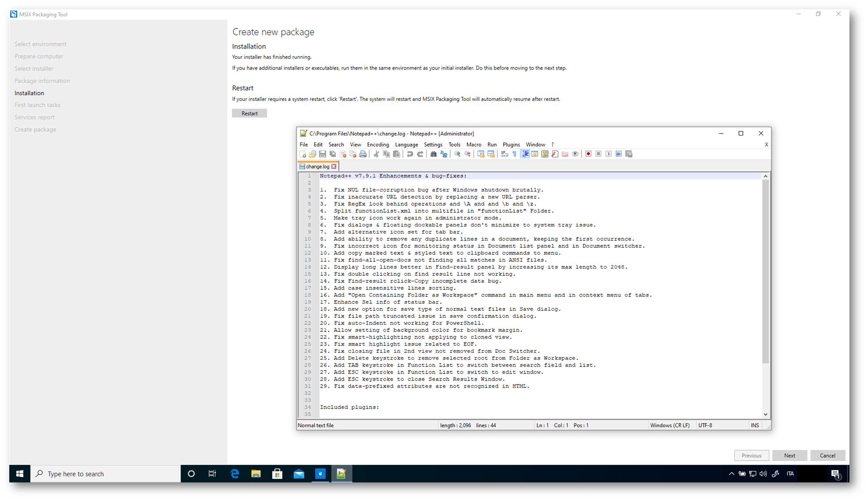Click the Start macro recording icon
868x501 pixels.
point(588,154)
